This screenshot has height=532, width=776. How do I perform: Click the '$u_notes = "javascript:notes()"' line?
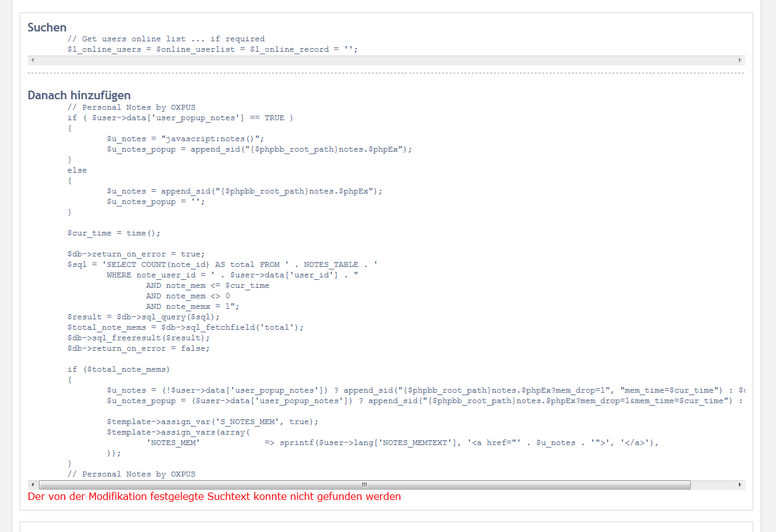pyautogui.click(x=185, y=139)
